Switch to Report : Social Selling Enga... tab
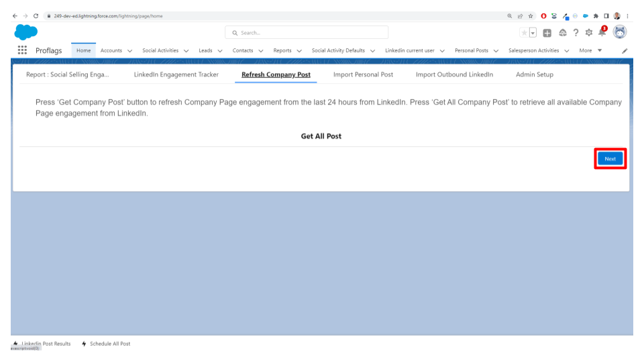 point(67,74)
